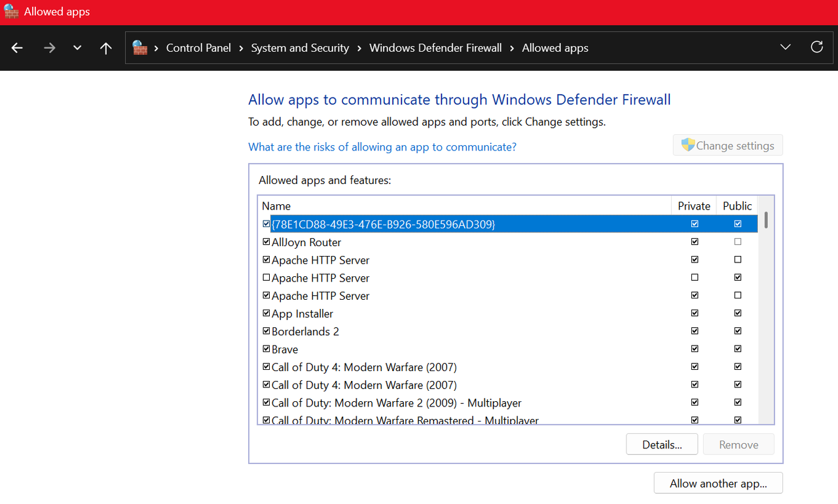838x504 pixels.
Task: Click the Details... button
Action: [x=662, y=444]
